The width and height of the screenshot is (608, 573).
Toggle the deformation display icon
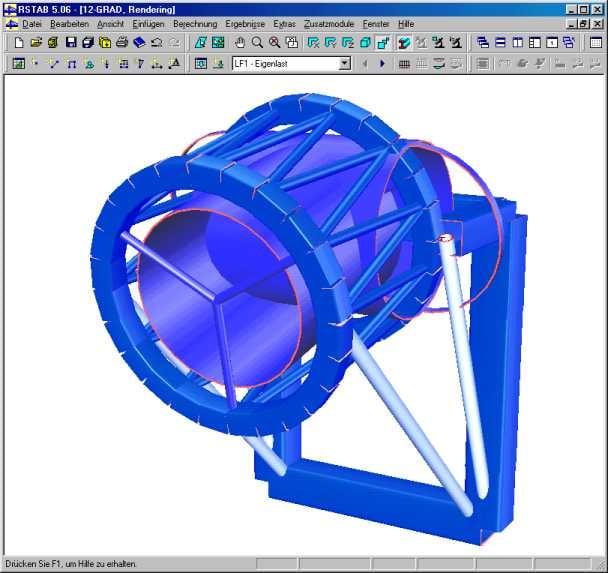439,63
